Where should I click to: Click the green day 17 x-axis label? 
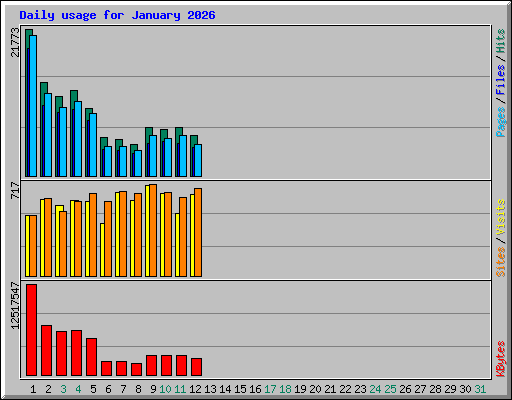tap(270, 389)
